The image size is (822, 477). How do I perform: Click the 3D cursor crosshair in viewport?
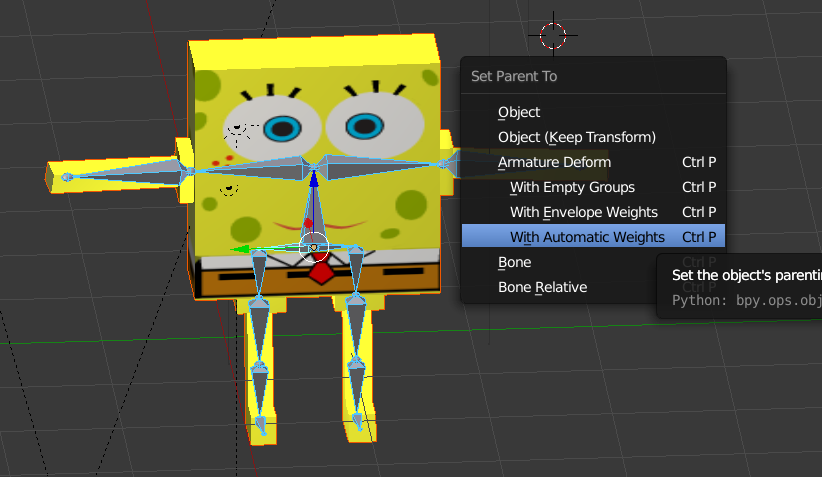coord(553,36)
